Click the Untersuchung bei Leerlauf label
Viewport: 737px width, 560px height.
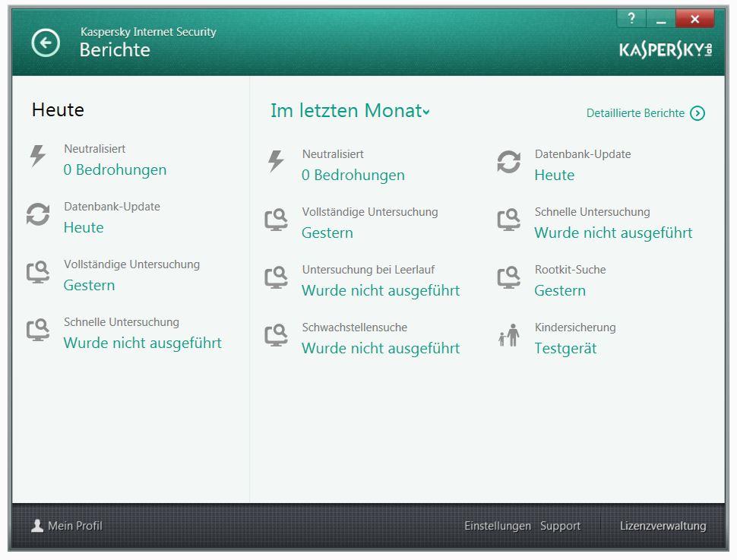(368, 270)
